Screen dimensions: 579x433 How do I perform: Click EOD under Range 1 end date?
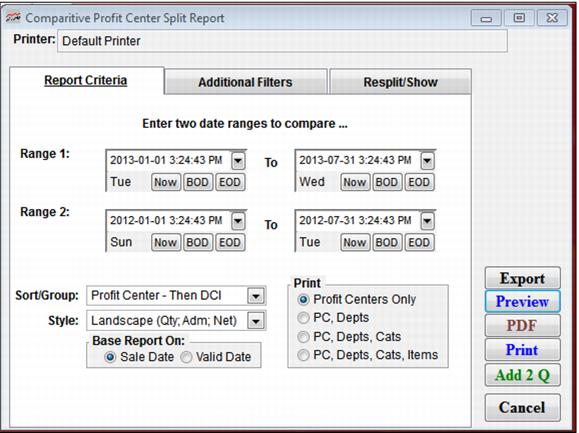(x=419, y=182)
